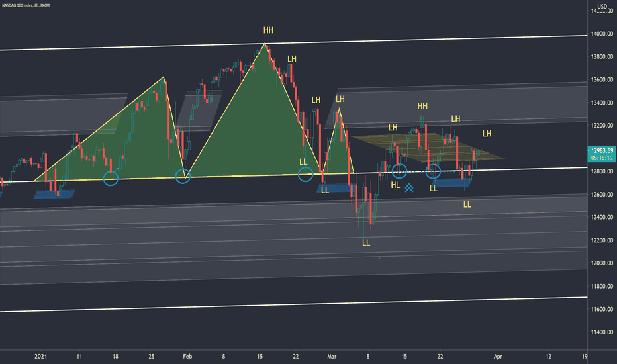Click the Mar label on the time axis
The width and height of the screenshot is (617, 364).
[332, 357]
